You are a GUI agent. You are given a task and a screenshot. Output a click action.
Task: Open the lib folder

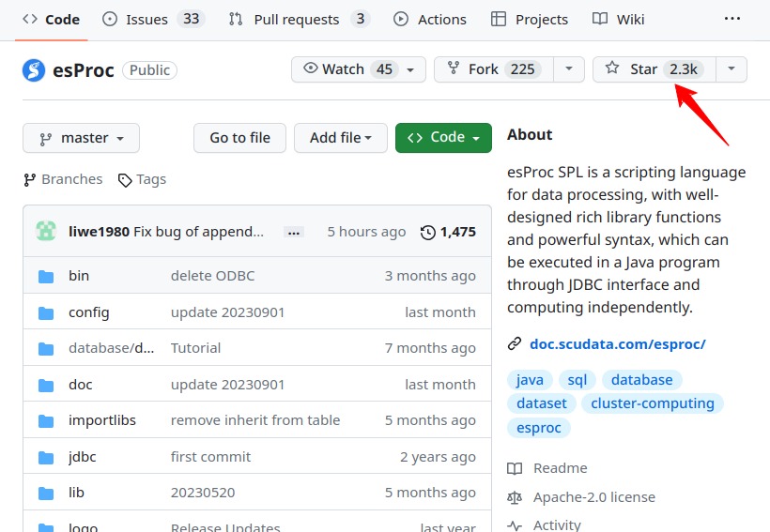[x=77, y=493]
